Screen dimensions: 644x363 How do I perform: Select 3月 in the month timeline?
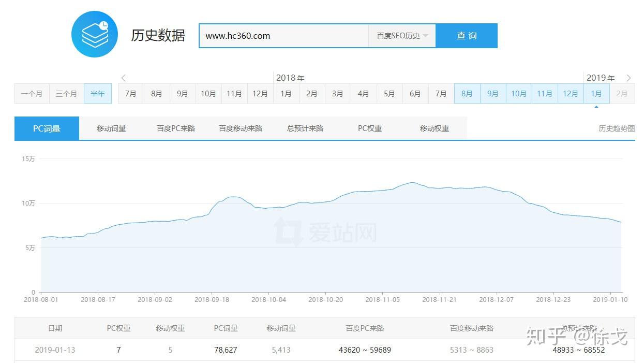[x=338, y=94]
